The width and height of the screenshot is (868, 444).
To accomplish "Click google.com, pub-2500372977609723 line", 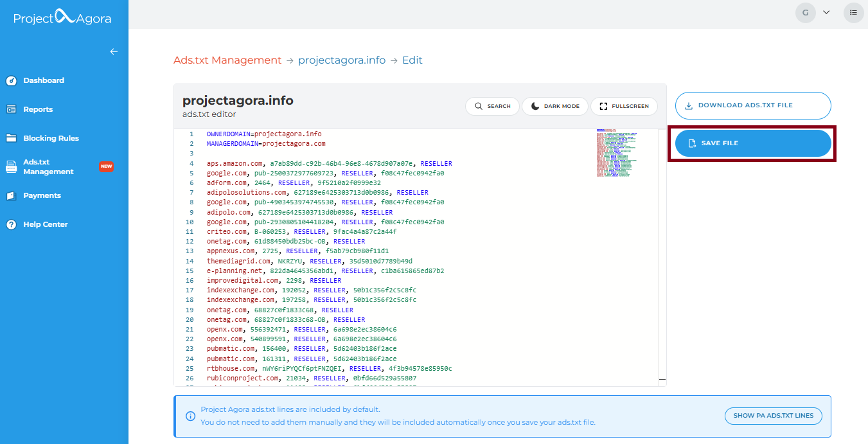I will point(325,173).
